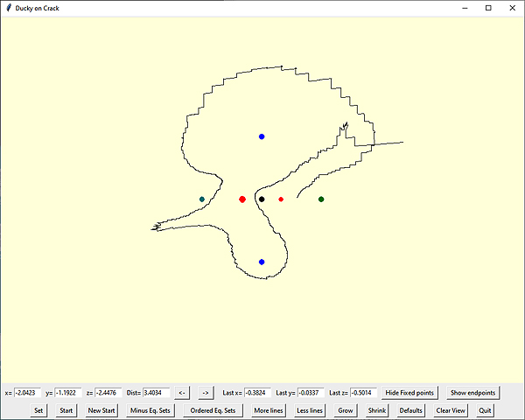This screenshot has width=525, height=420.
Task: Click the Set button
Action: [38, 410]
